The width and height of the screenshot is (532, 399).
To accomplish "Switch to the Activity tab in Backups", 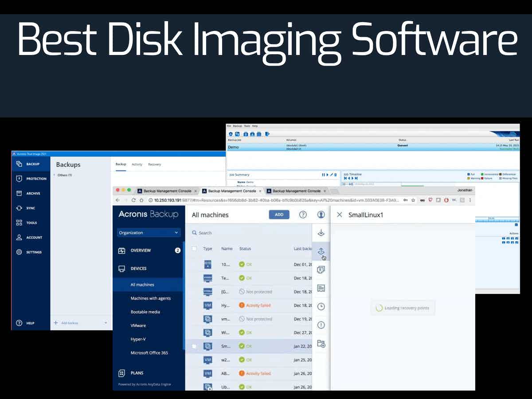I will (137, 164).
